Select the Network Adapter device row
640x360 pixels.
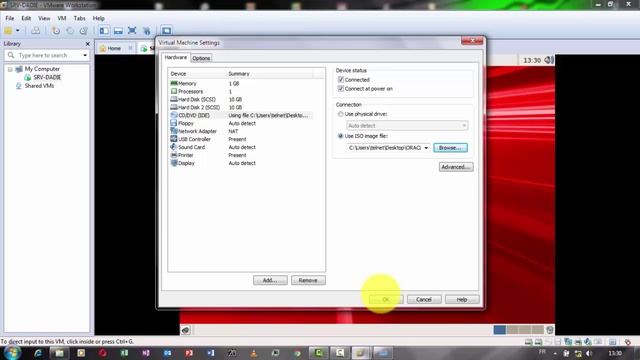[241, 131]
